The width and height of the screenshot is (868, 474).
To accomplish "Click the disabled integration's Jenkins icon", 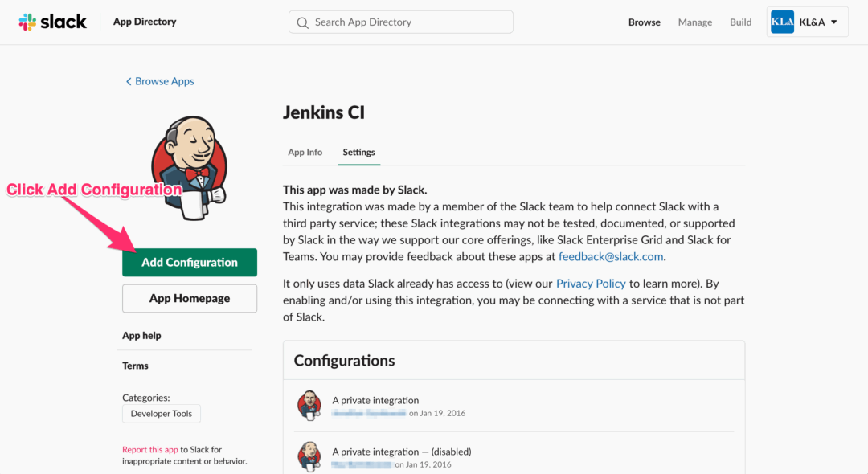I will (309, 457).
